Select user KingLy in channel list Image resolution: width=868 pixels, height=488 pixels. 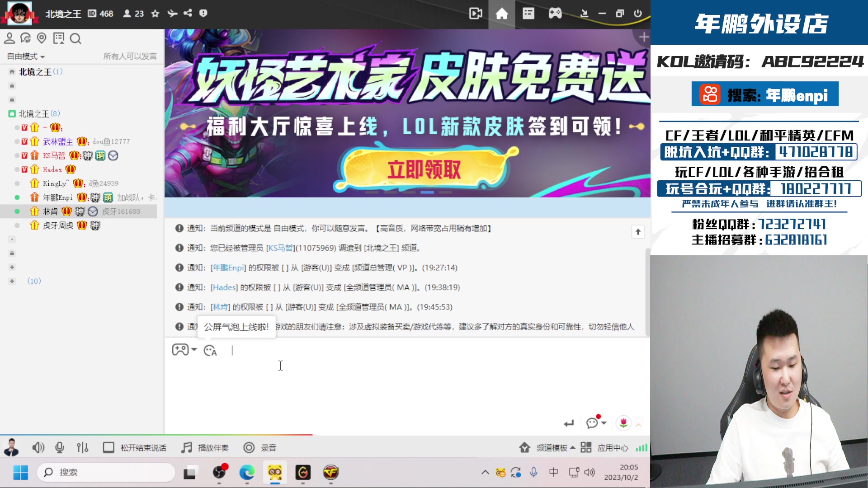pos(56,183)
